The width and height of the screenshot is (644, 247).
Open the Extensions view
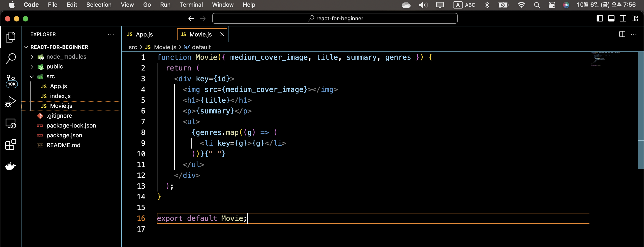11,145
